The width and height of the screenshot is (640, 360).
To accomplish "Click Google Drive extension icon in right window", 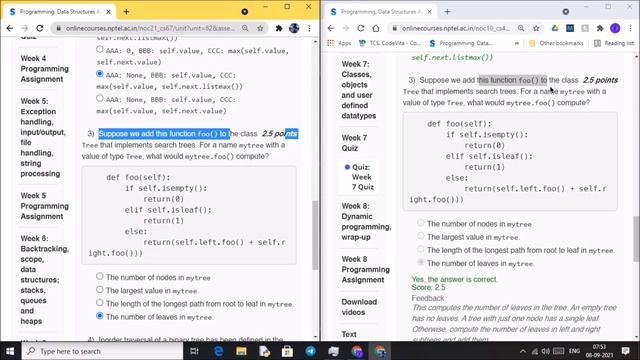I will click(x=555, y=28).
